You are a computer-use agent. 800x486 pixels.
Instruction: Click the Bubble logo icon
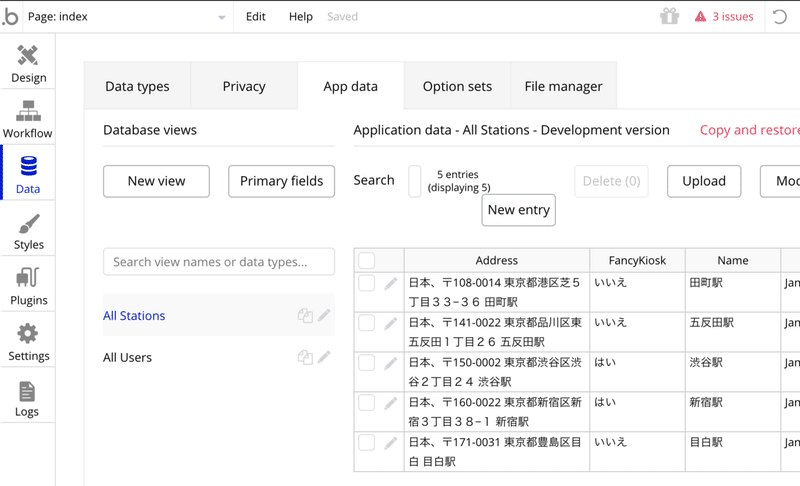(10, 17)
